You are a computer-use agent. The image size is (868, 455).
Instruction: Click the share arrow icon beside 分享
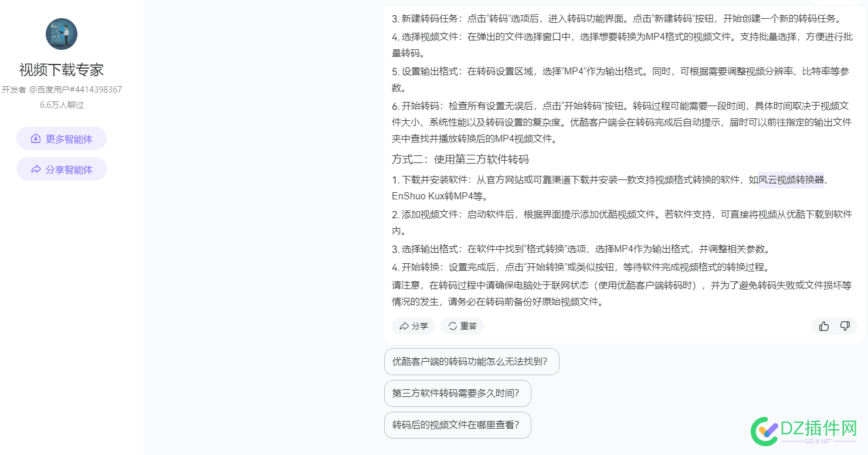[x=404, y=326]
